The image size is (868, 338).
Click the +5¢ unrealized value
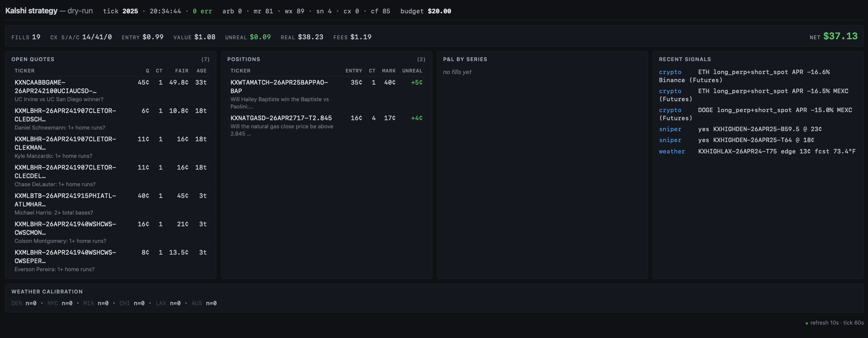pyautogui.click(x=417, y=82)
